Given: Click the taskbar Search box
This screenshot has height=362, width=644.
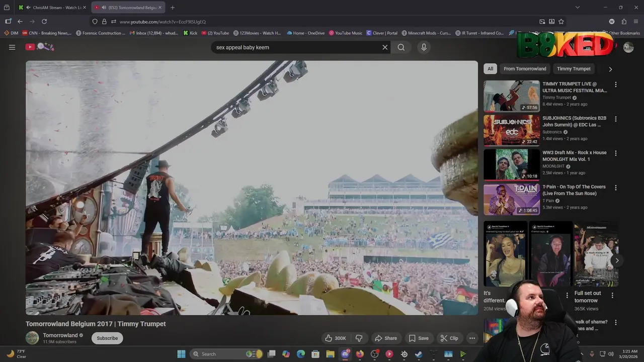Looking at the screenshot, I should coord(227,354).
